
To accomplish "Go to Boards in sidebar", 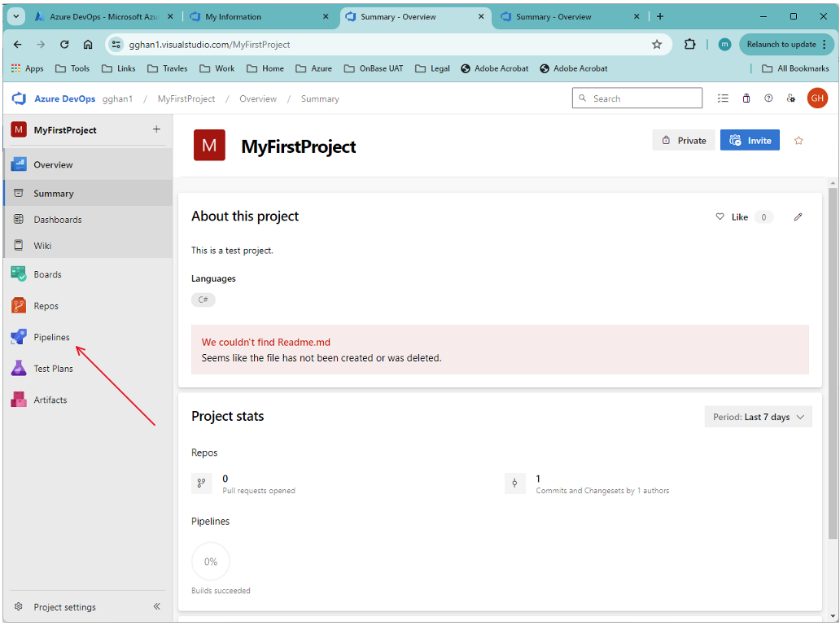I will pos(47,275).
